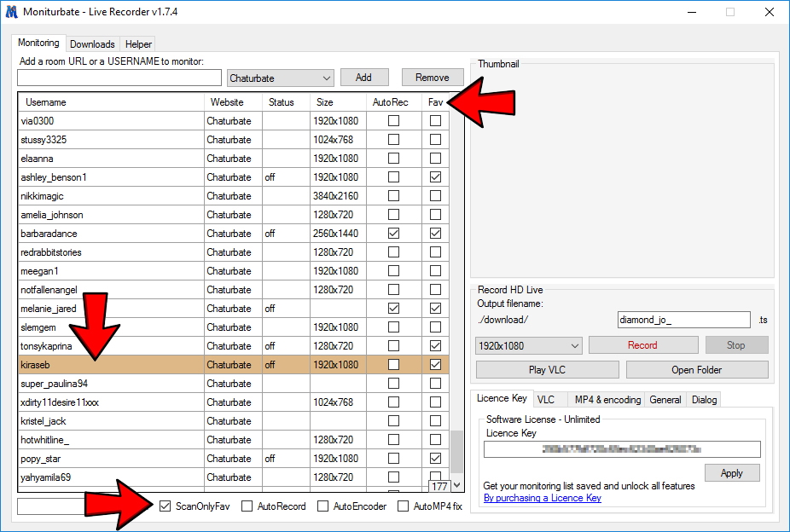The width and height of the screenshot is (790, 532).
Task: Disable AutoRec for barbaradance
Action: pyautogui.click(x=393, y=234)
